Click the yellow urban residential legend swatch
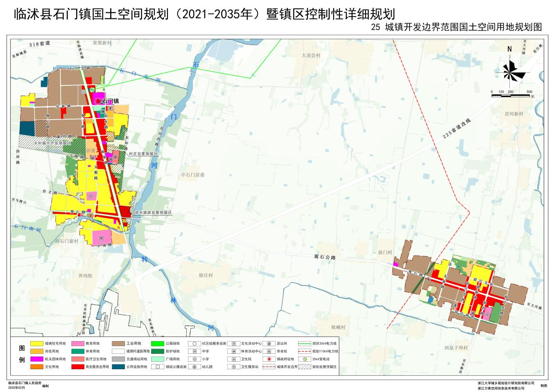Image resolution: width=555 pixels, height=392 pixels. [x=36, y=344]
